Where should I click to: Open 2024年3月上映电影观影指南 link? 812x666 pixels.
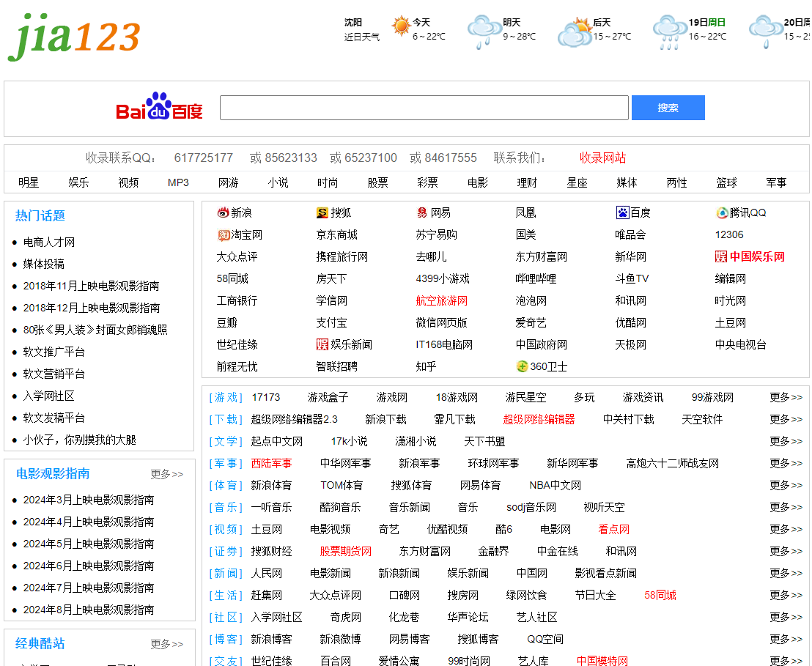pos(89,500)
